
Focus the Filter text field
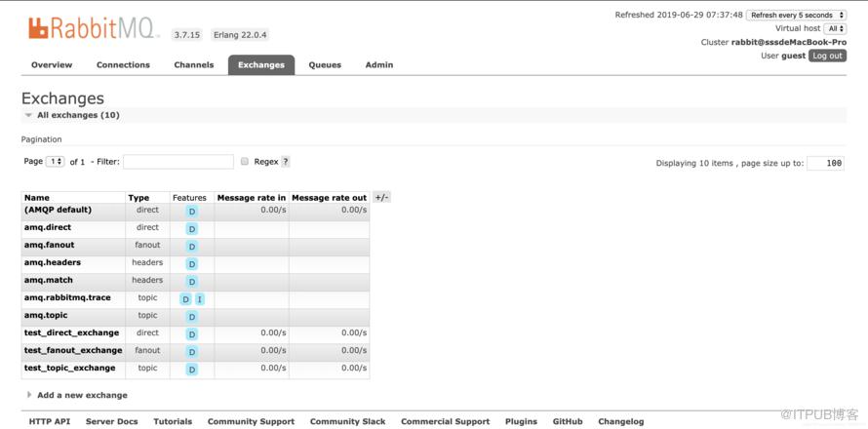(178, 162)
